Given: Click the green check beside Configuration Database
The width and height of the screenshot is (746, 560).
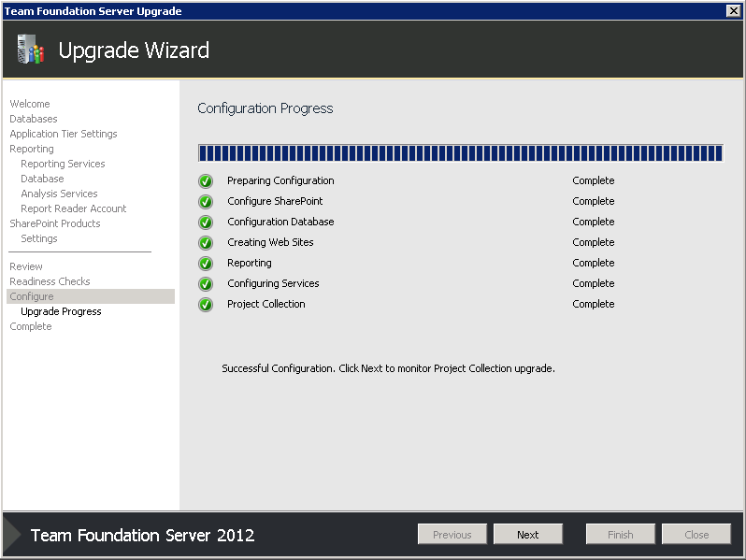Looking at the screenshot, I should pyautogui.click(x=206, y=223).
